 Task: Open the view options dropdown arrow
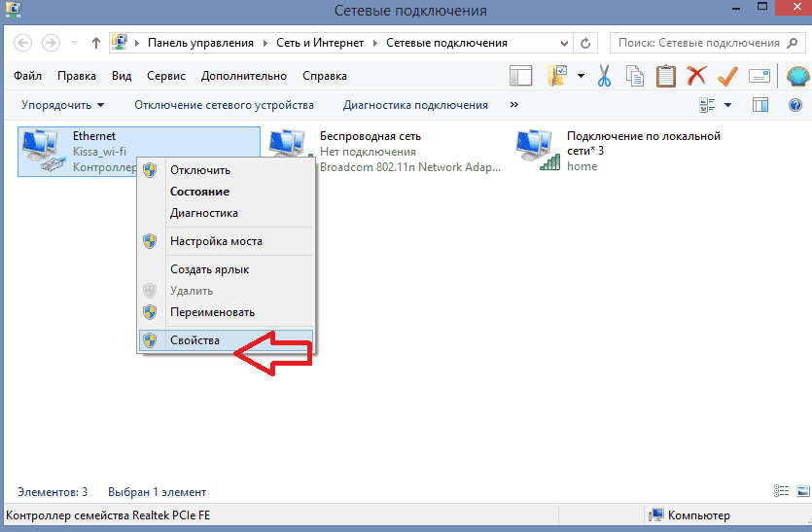coord(727,105)
